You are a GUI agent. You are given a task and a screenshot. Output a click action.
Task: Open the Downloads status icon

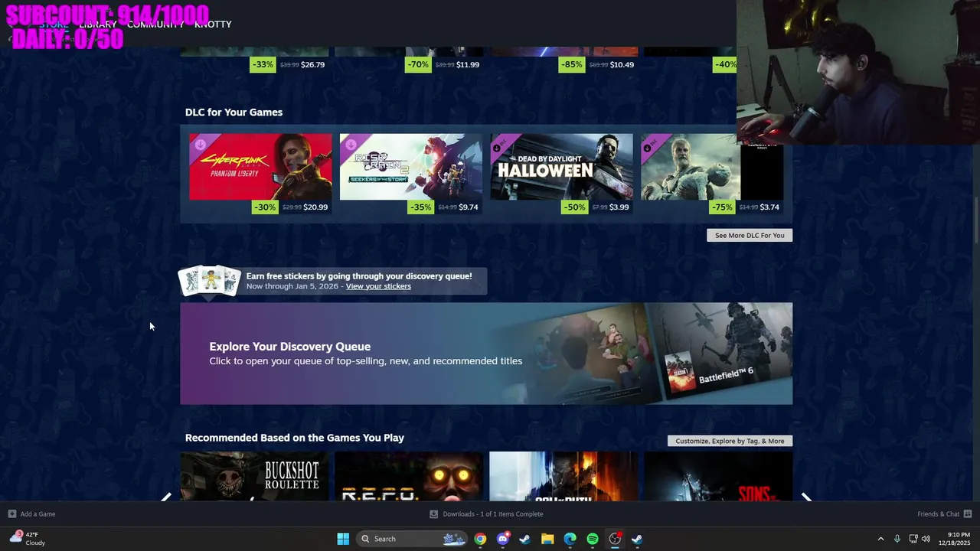click(x=433, y=514)
